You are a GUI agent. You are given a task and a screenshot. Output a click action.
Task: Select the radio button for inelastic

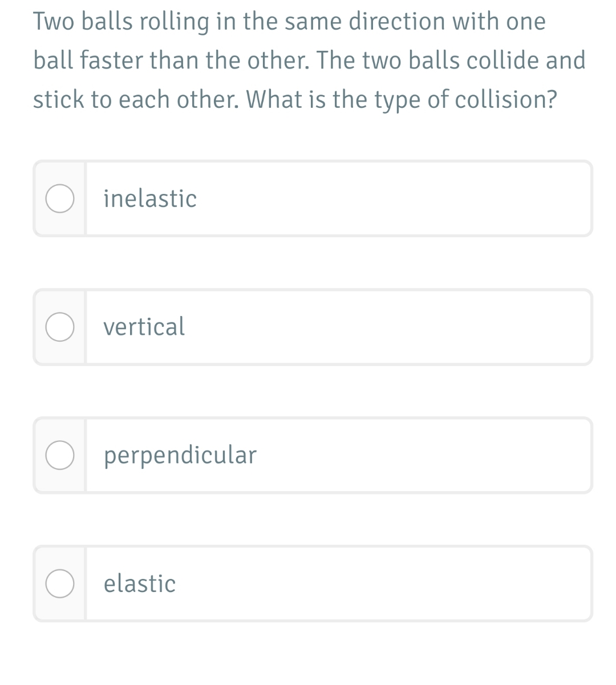tap(60, 198)
